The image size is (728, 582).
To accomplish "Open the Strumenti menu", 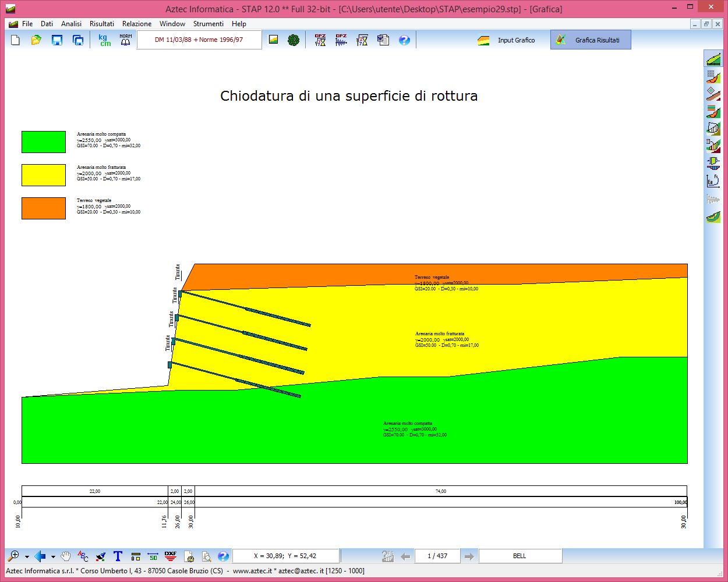I will tap(208, 24).
